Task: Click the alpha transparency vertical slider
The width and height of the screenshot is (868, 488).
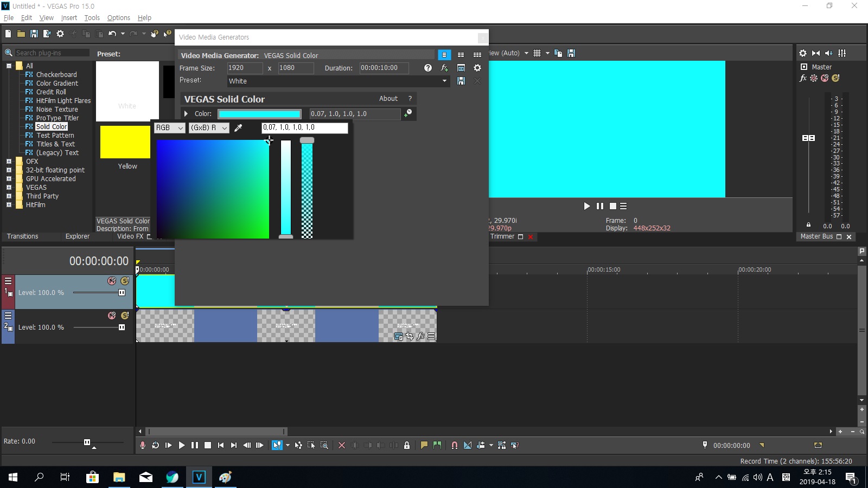Action: [x=307, y=188]
